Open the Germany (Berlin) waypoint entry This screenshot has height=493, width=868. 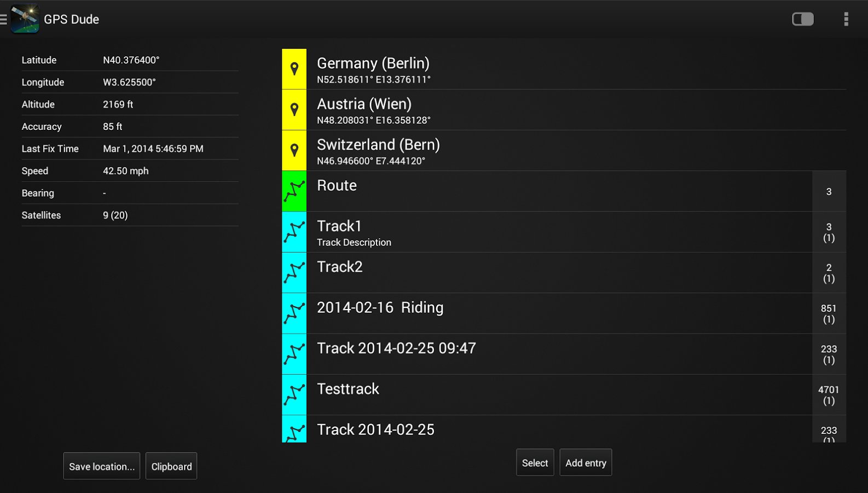point(564,69)
